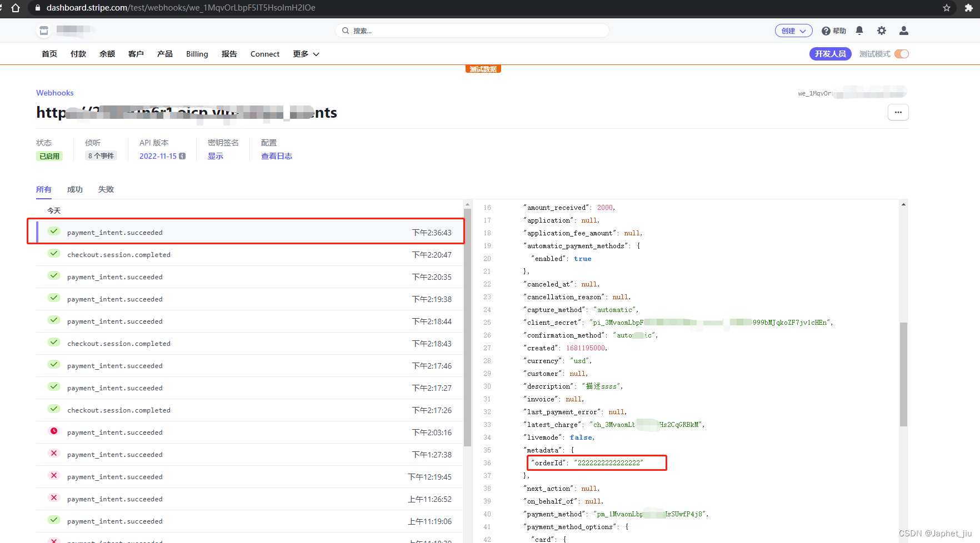
Task: Open the Billing menu item
Action: pos(197,54)
